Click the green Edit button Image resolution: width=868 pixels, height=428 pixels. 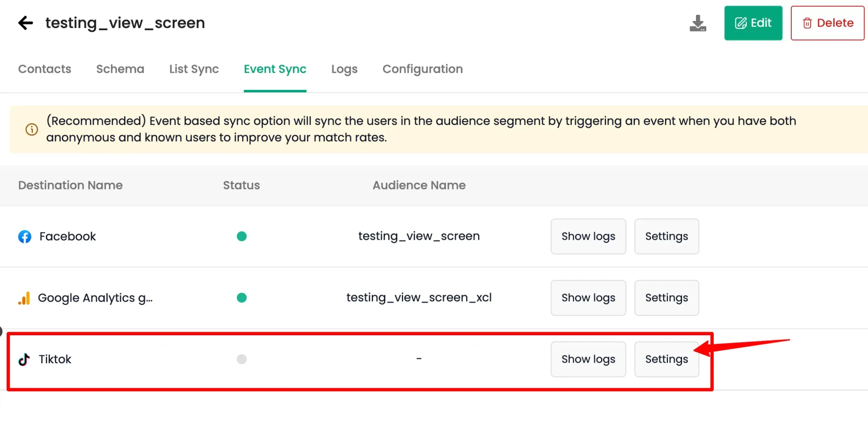click(753, 23)
